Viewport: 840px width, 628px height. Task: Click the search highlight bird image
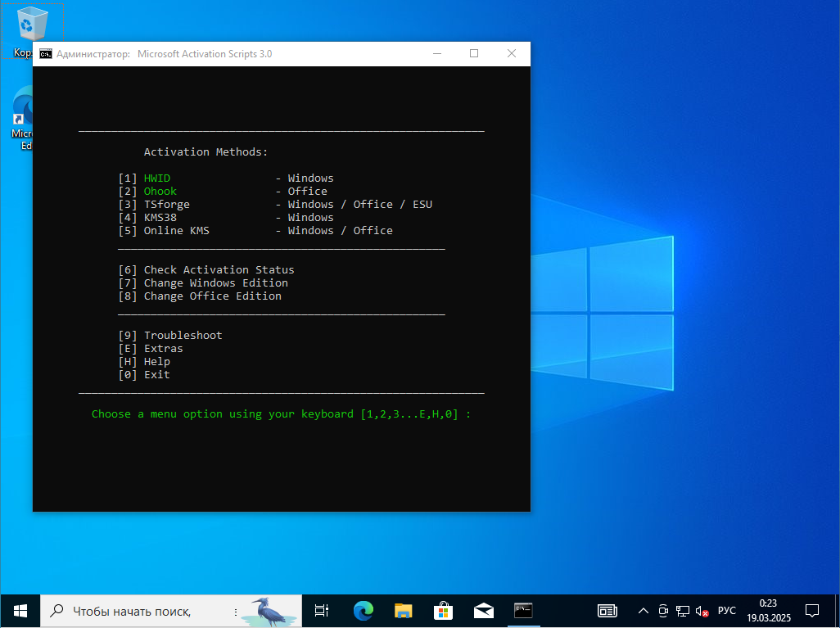point(269,612)
